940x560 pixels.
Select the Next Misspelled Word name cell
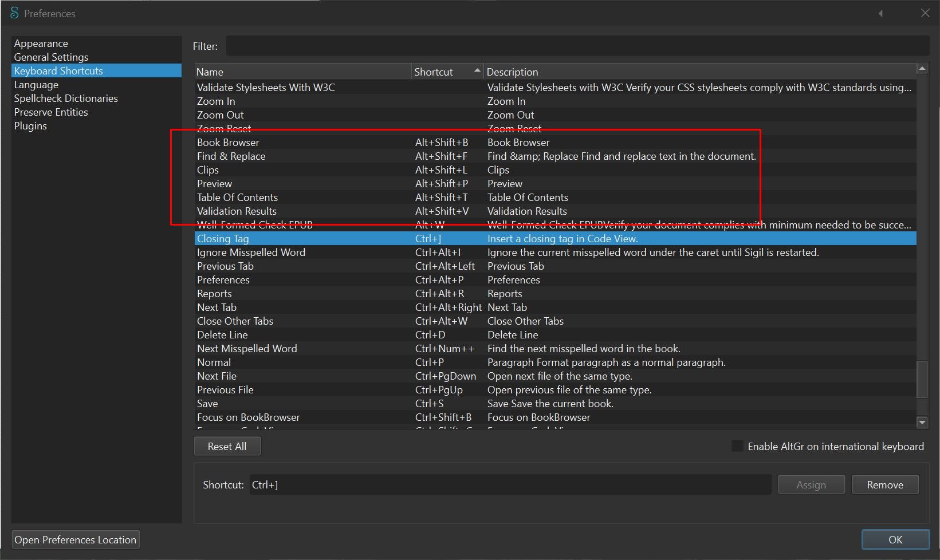247,349
